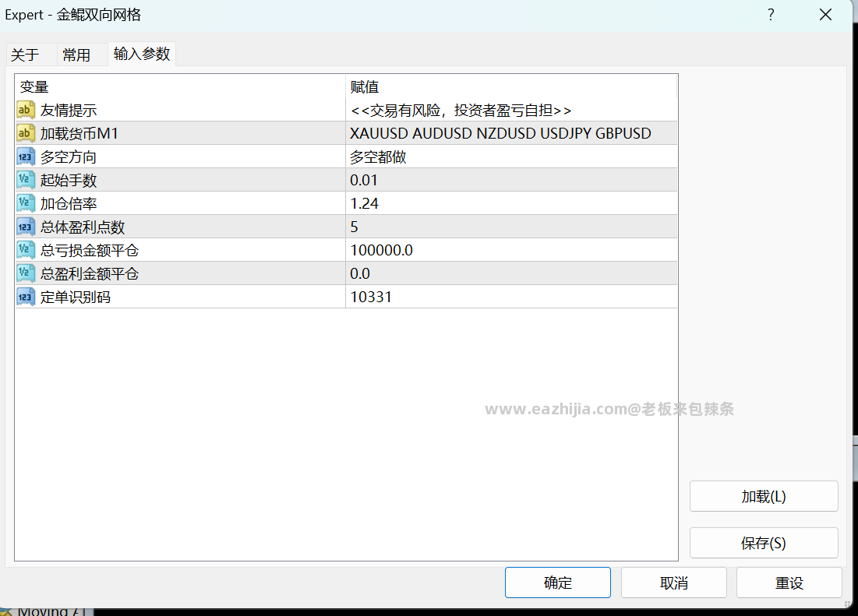This screenshot has height=616, width=858.
Task: Select the 加载货币M1 variable name
Action: (79, 133)
